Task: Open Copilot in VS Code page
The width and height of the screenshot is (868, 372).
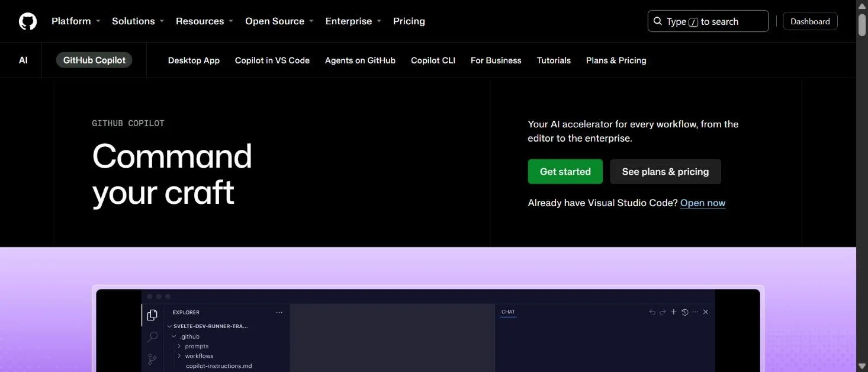Action: pyautogui.click(x=272, y=60)
